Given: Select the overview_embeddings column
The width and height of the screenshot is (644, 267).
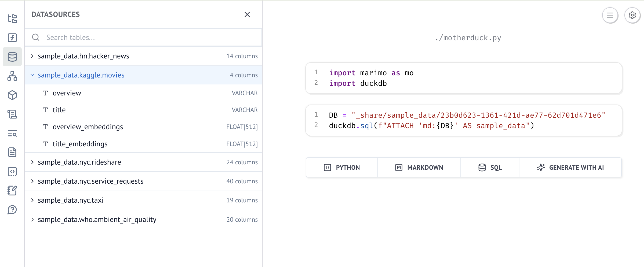Looking at the screenshot, I should coord(88,127).
